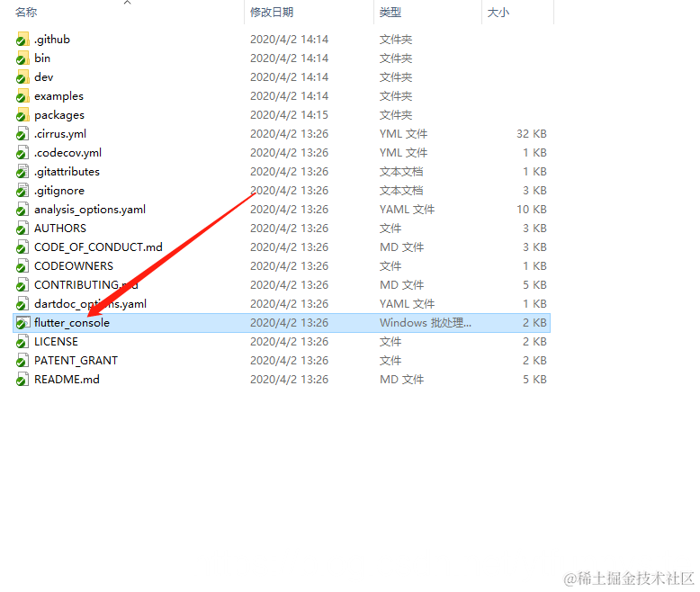Click the .gitignore file icon
The image size is (700, 592).
(x=22, y=191)
